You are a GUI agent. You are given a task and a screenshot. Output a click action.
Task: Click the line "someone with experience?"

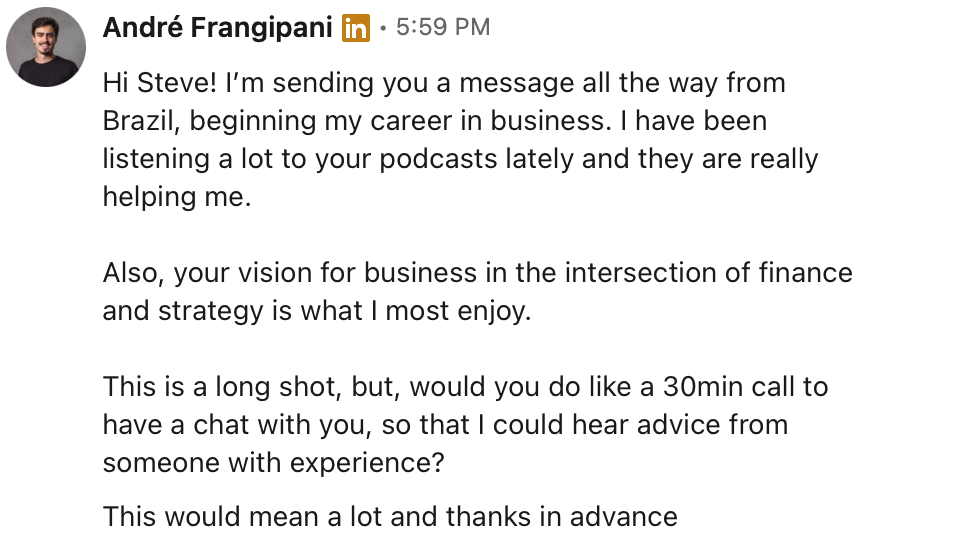click(x=273, y=463)
